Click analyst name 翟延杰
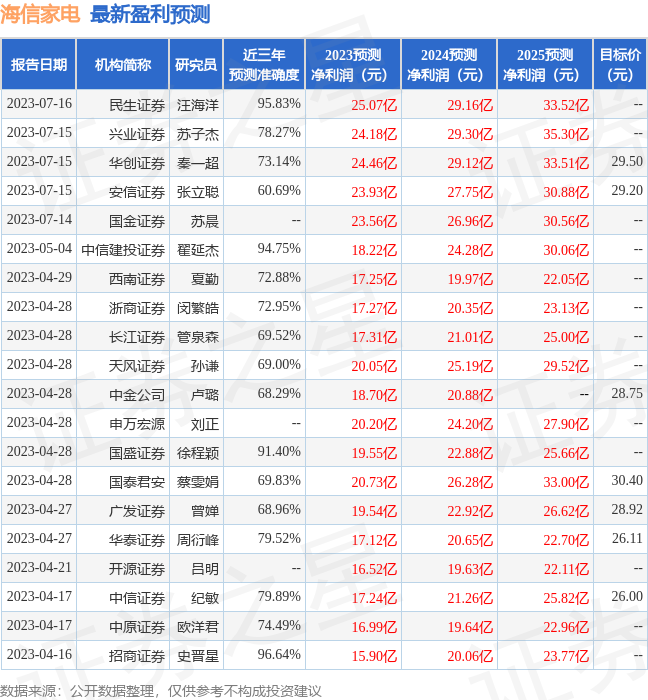648x700 pixels. coord(198,250)
